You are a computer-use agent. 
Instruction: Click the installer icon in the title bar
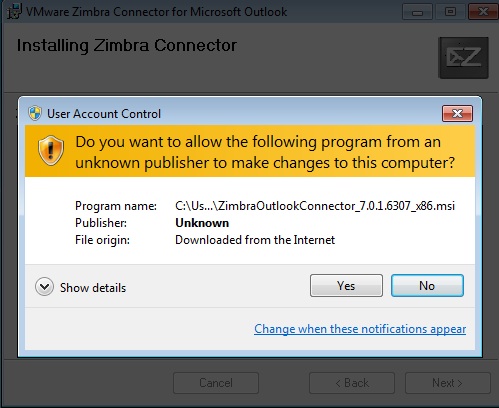pos(14,11)
